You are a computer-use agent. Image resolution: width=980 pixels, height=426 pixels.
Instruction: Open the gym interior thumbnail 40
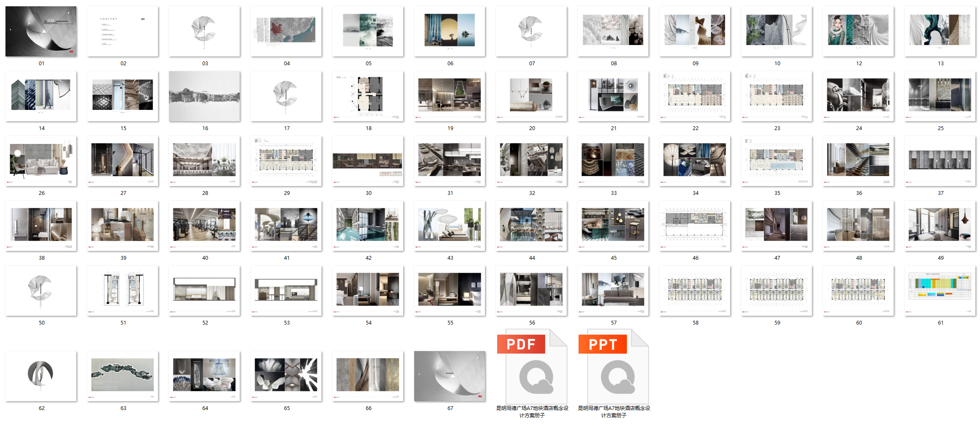pos(204,226)
